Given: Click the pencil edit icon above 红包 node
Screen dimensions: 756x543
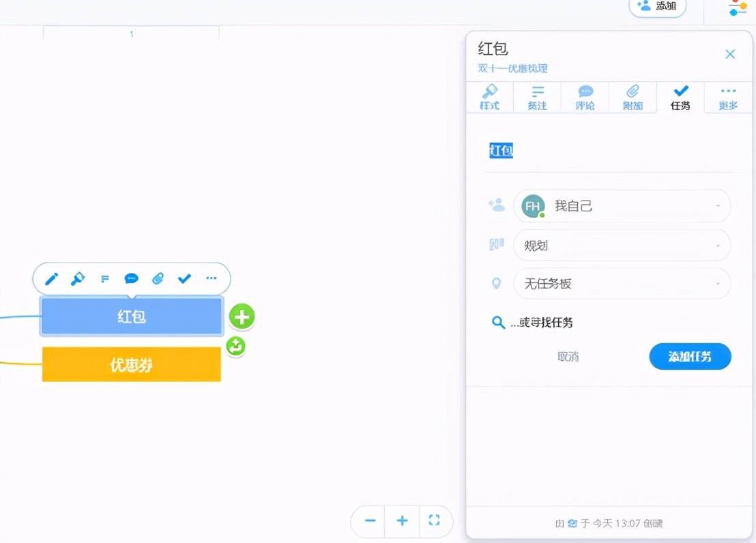Looking at the screenshot, I should [51, 278].
